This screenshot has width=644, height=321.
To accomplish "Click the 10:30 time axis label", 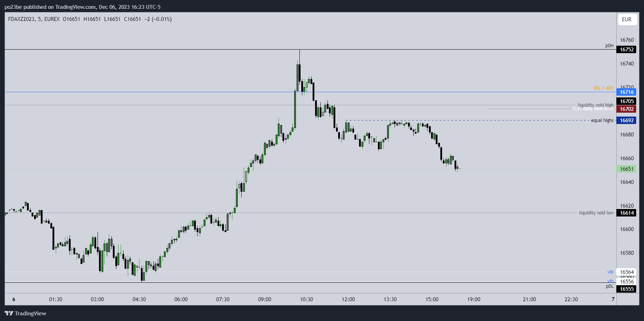I will (x=307, y=299).
